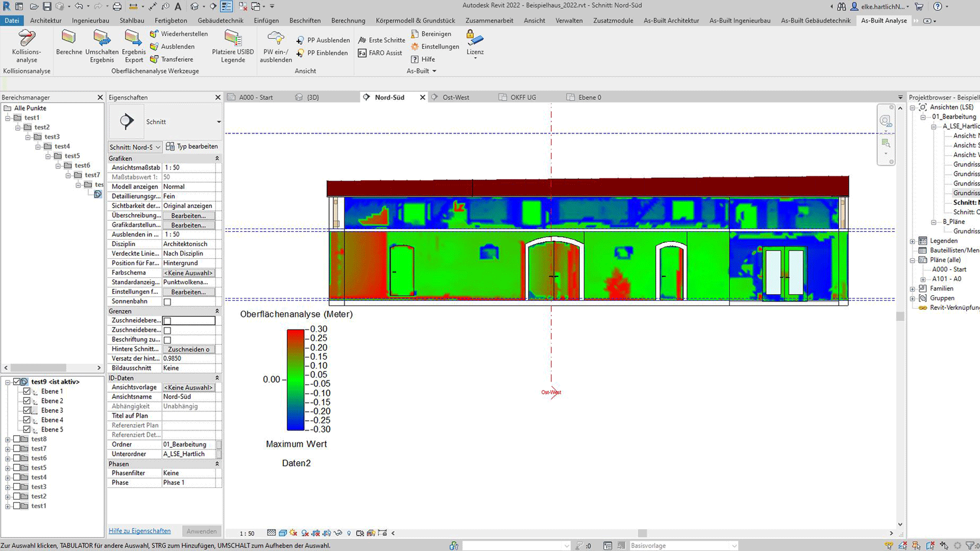
Task: Switch to the Architektur ribbon tab
Action: coord(46,20)
